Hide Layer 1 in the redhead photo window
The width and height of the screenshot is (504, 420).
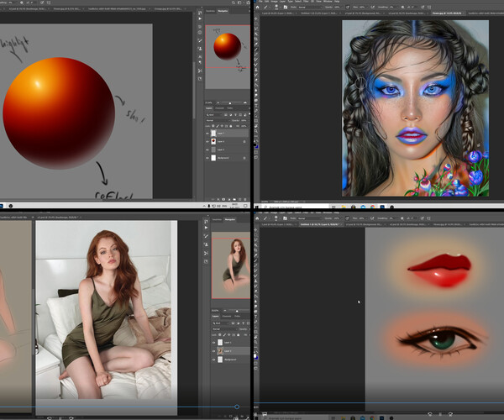pyautogui.click(x=213, y=343)
